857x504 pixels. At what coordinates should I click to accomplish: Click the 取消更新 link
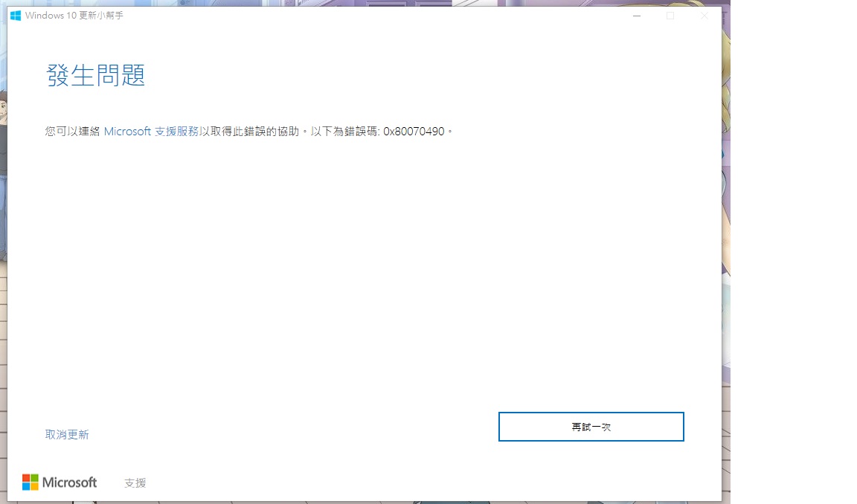(67, 435)
